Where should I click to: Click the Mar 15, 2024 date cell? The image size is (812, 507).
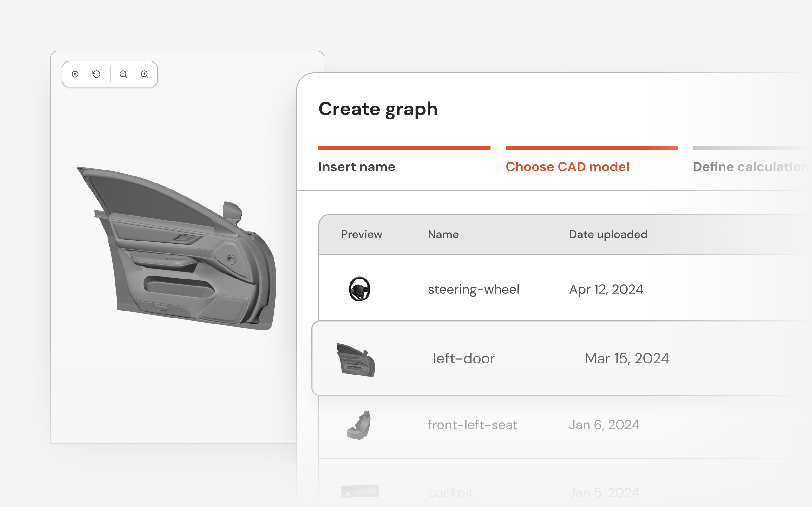(x=627, y=358)
